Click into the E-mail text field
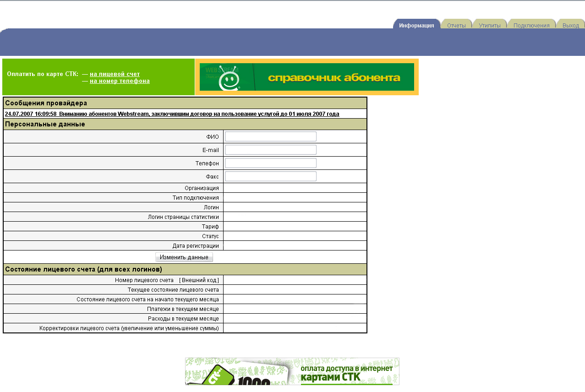The image size is (585, 392). (270, 150)
